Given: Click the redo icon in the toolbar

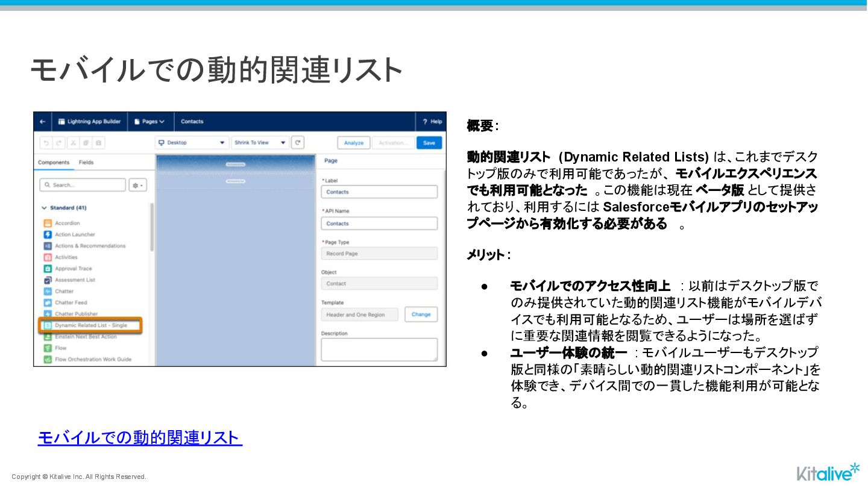Looking at the screenshot, I should pyautogui.click(x=60, y=143).
